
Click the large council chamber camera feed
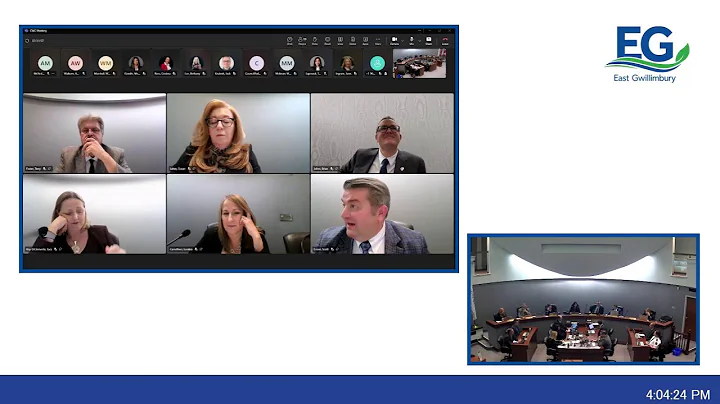[x=583, y=299]
